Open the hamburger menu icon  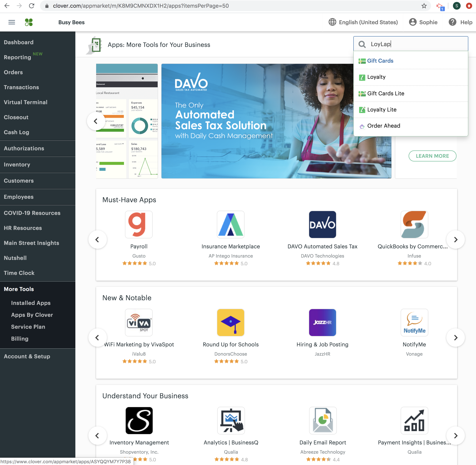(x=12, y=22)
